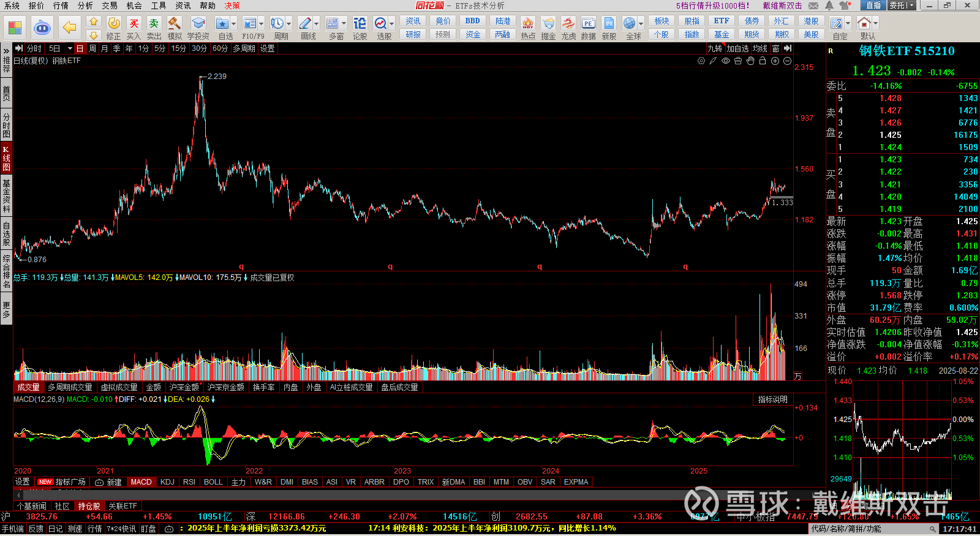
Task: Click the 资讯 news button
Action: pos(413,21)
